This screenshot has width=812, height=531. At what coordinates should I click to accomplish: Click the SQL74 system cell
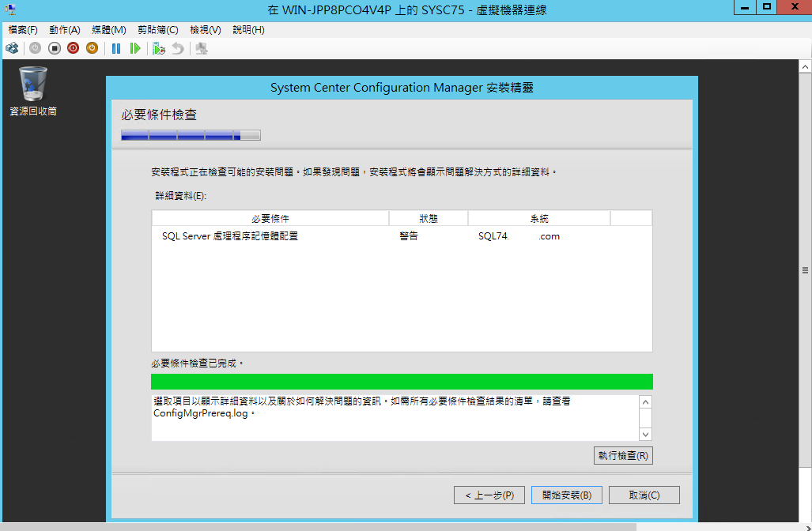519,236
